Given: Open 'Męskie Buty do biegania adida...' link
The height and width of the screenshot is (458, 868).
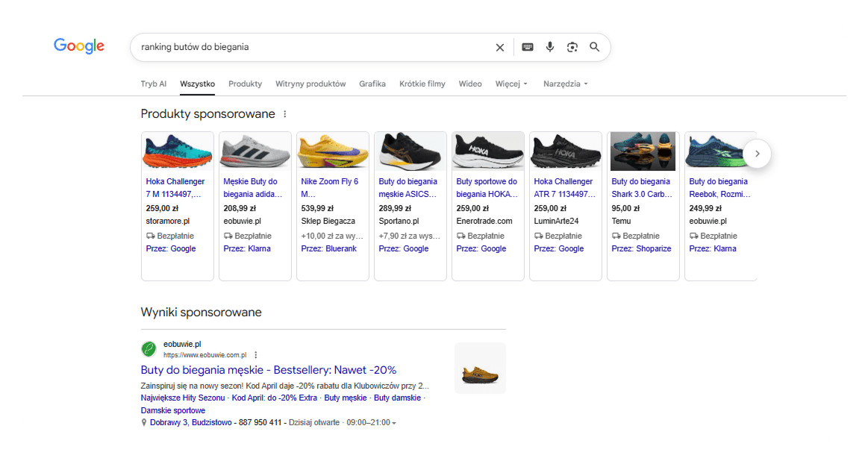Looking at the screenshot, I should tap(252, 187).
